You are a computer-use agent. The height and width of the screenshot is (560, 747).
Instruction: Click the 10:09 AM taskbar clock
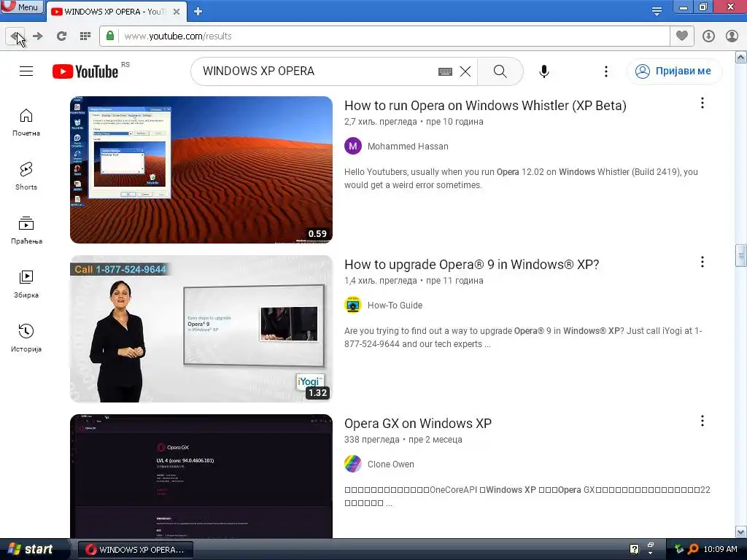point(720,550)
